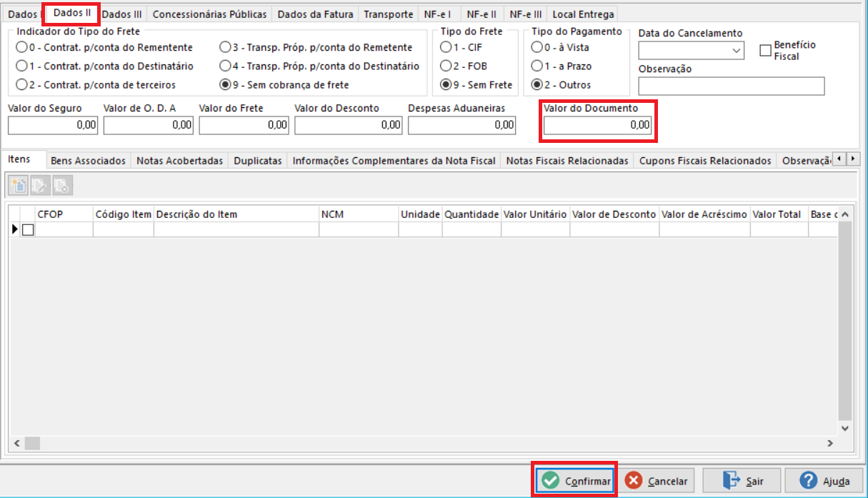
Task: Open the Local Entrega tab
Action: 583,14
